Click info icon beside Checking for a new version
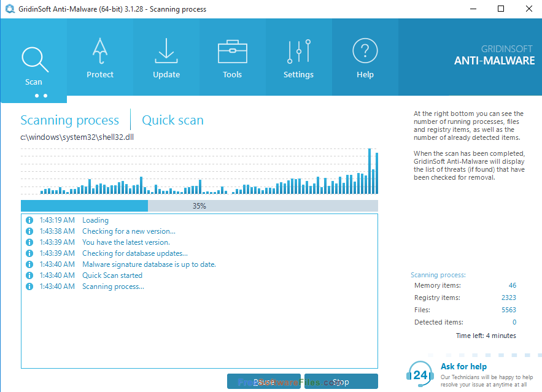The width and height of the screenshot is (542, 392). [x=29, y=231]
